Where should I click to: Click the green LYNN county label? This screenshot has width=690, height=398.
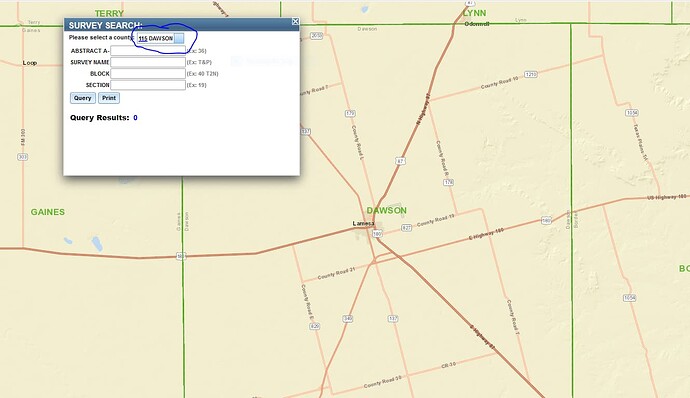474,13
